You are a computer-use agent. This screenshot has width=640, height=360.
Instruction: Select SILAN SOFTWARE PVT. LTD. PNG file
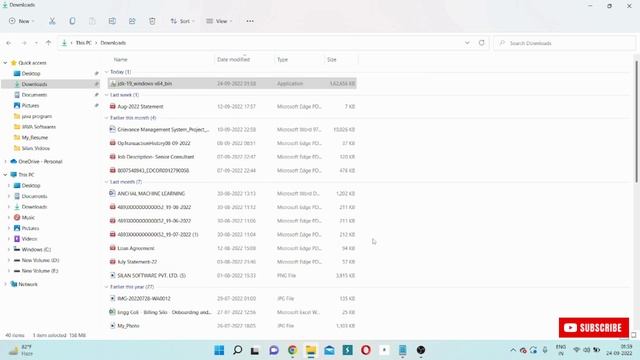232,276
